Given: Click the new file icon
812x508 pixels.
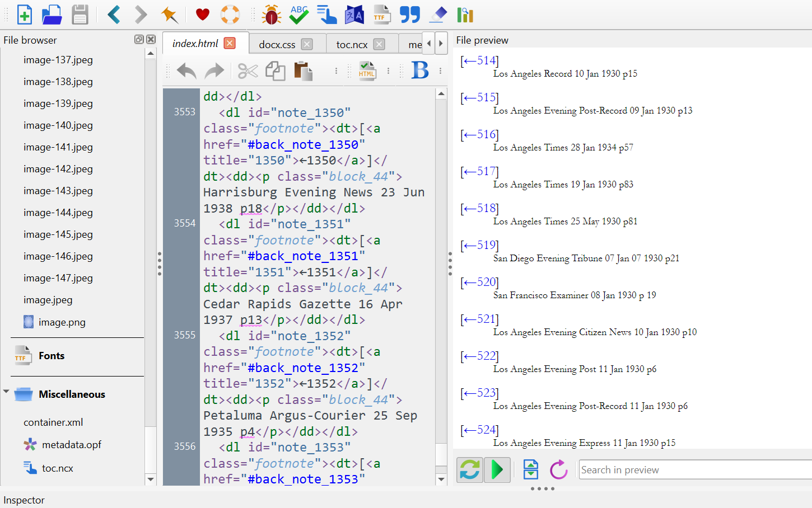Looking at the screenshot, I should click(x=25, y=15).
